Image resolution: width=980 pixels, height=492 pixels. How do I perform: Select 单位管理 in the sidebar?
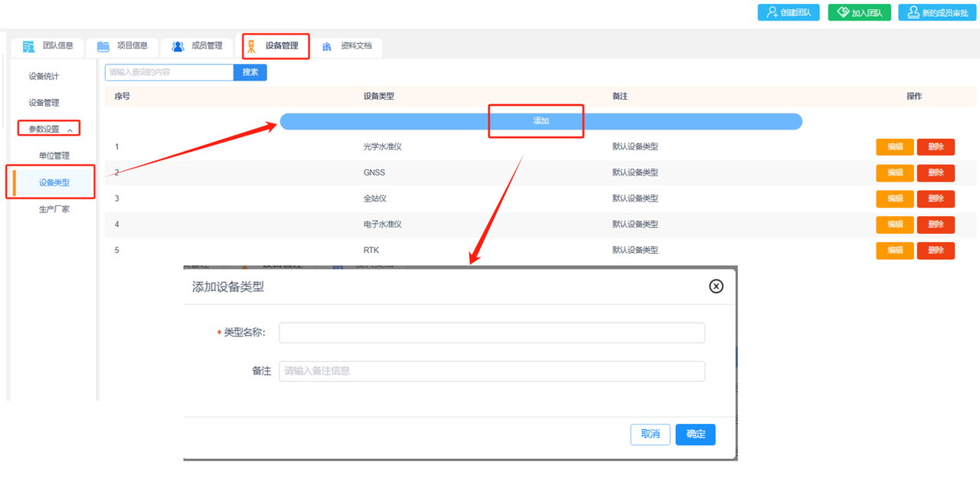point(54,156)
